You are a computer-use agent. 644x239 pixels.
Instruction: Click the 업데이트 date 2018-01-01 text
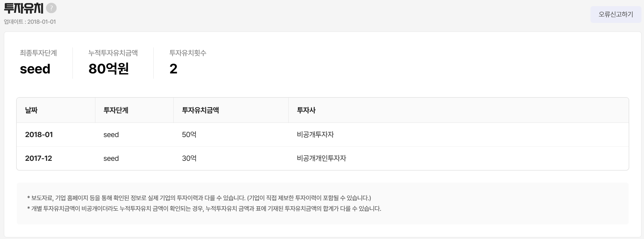[x=30, y=22]
